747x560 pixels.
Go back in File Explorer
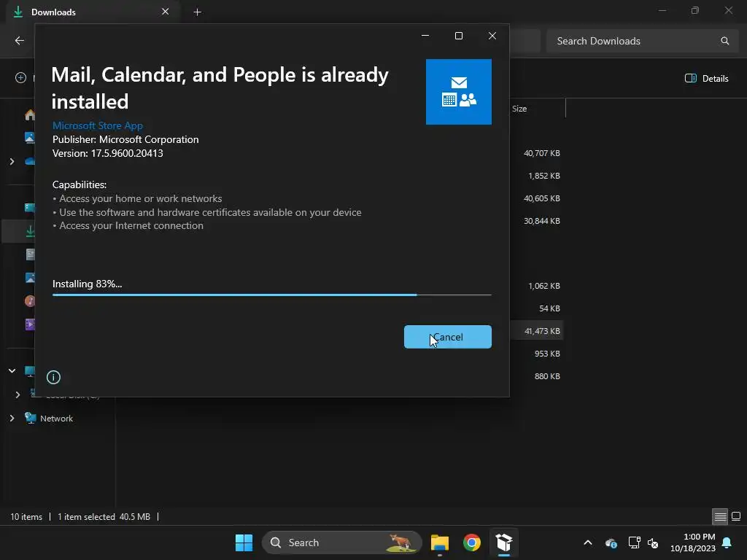(20, 41)
